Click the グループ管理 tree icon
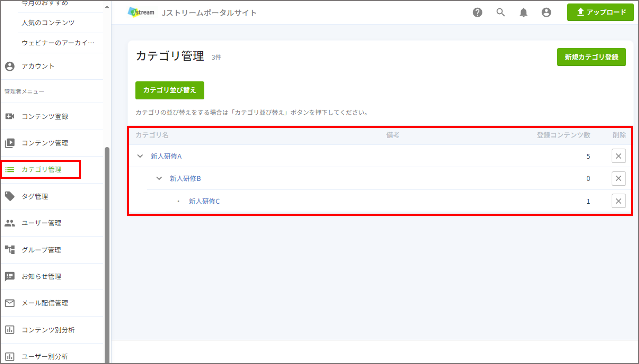 [x=10, y=250]
